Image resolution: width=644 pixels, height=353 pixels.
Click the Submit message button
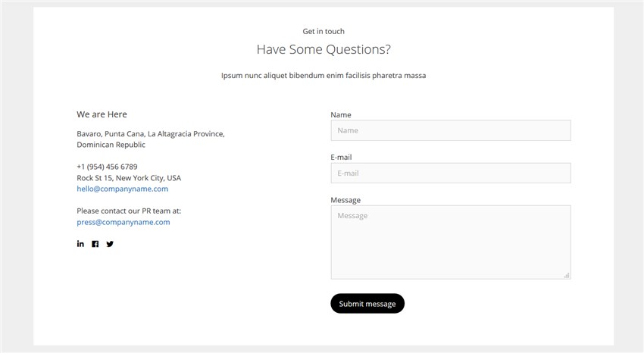(367, 303)
